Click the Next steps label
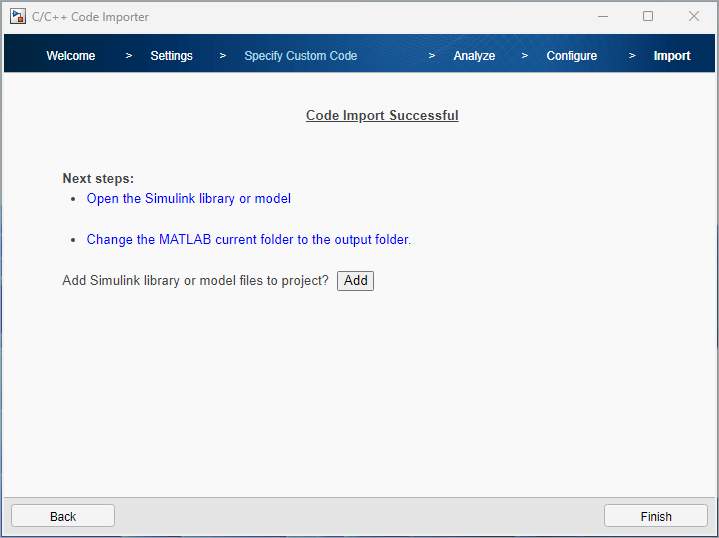The height and width of the screenshot is (538, 719). point(98,178)
